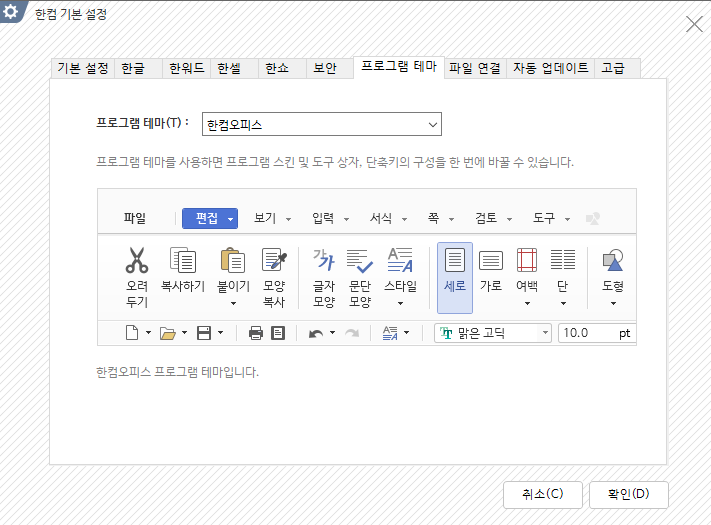Select the 가로 page orientation icon
The width and height of the screenshot is (711, 525).
(x=491, y=261)
